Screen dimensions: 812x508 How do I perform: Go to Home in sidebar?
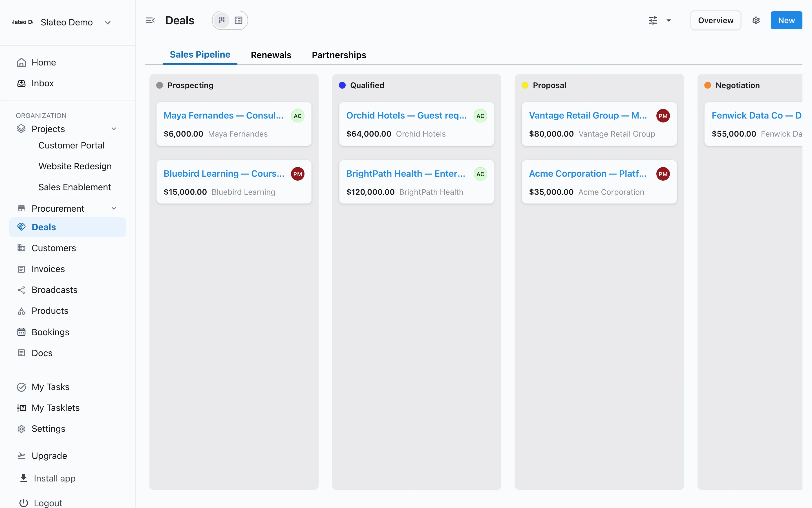[x=67, y=62]
